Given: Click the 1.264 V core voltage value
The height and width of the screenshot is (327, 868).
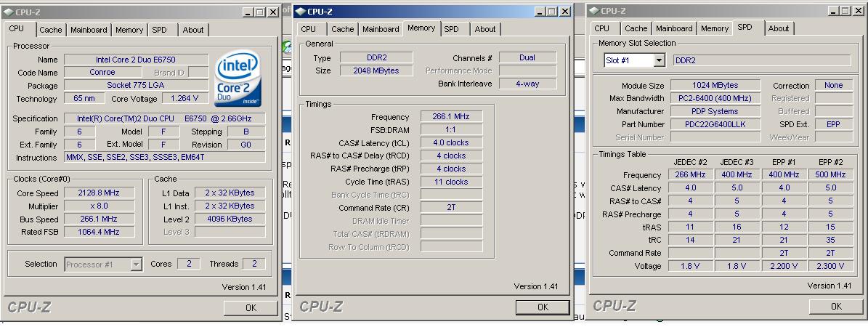Looking at the screenshot, I should tap(185, 98).
